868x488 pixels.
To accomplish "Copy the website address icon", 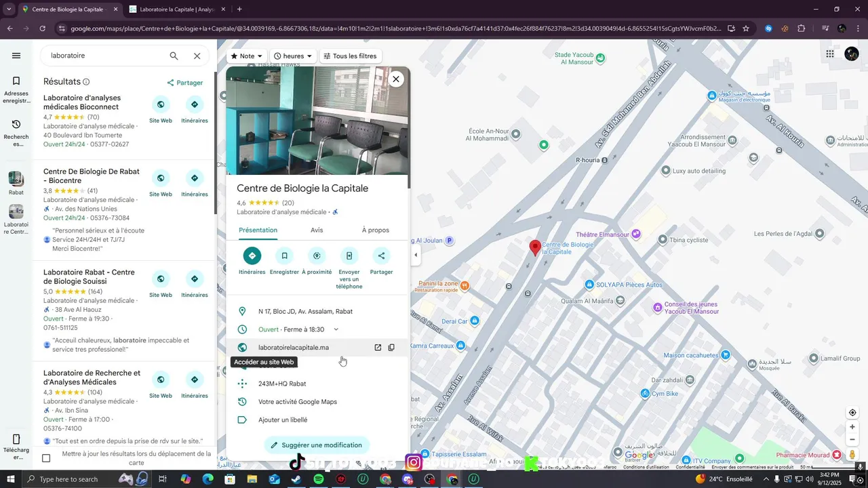I will 391,348.
